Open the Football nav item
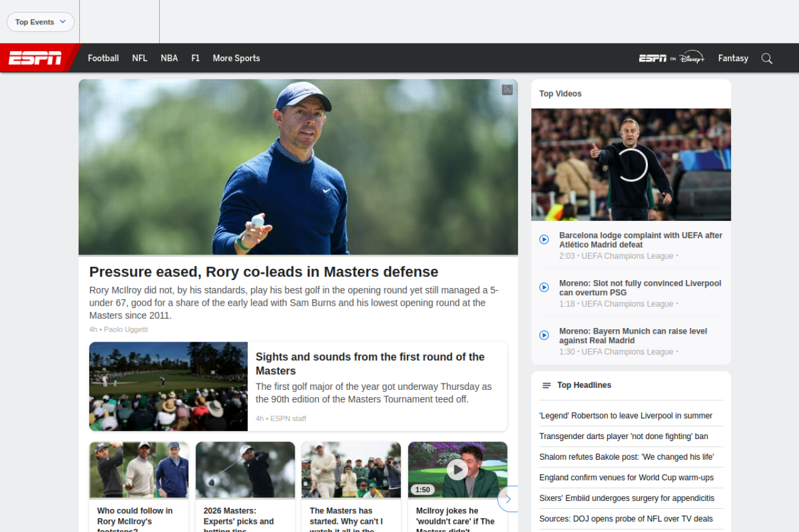 [103, 58]
